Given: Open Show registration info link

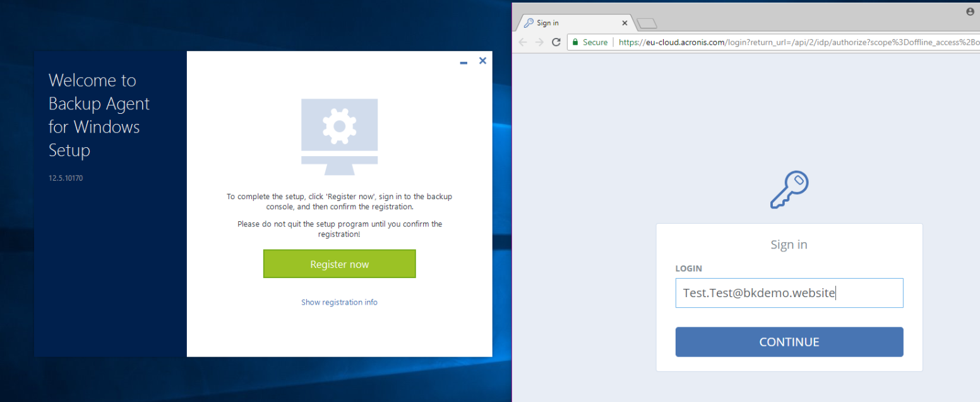Looking at the screenshot, I should (339, 301).
